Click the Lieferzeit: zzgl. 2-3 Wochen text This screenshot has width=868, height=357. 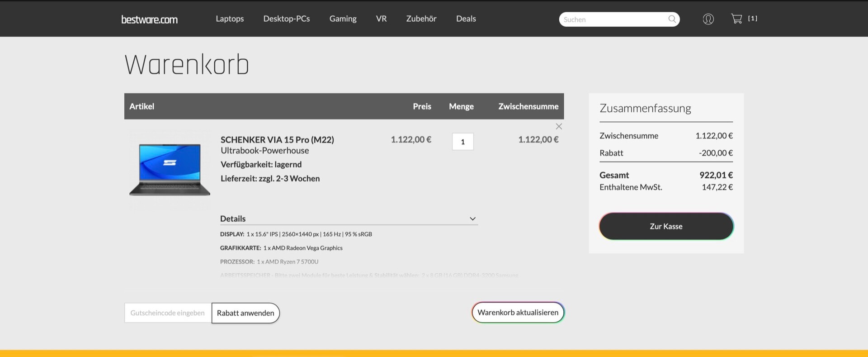pyautogui.click(x=270, y=178)
